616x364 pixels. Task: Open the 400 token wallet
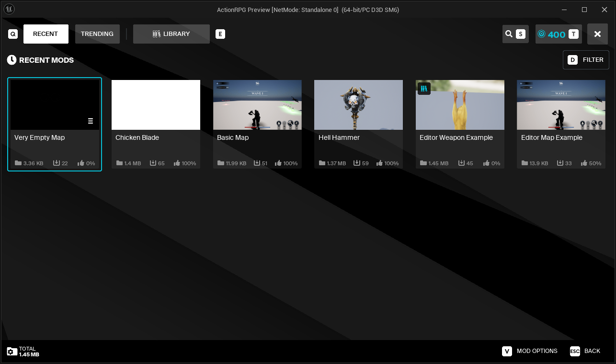click(552, 34)
